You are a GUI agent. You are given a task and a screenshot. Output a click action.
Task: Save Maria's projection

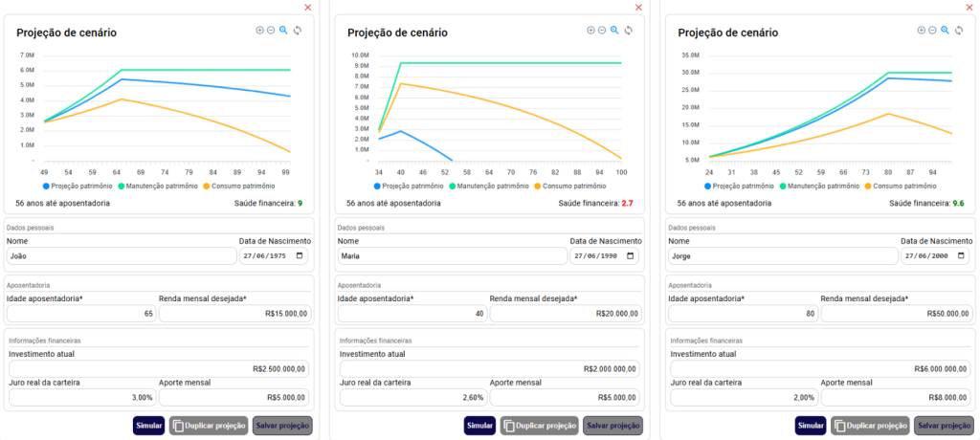[613, 426]
